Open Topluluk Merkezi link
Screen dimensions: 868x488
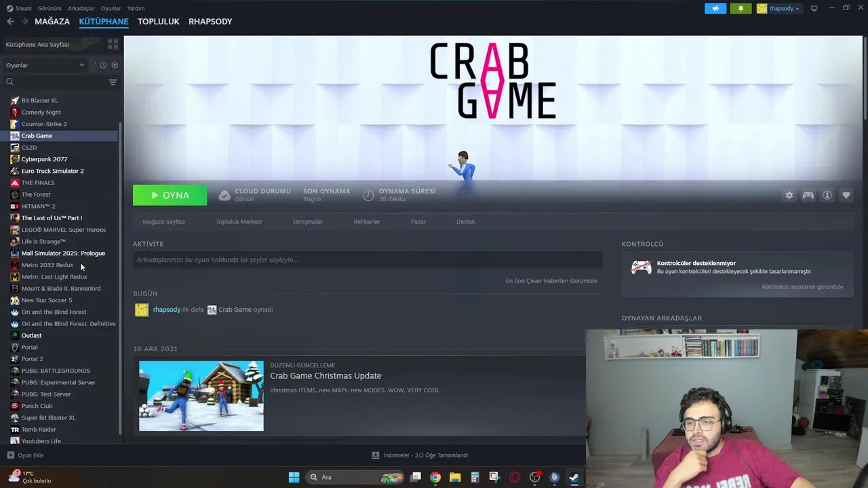239,222
